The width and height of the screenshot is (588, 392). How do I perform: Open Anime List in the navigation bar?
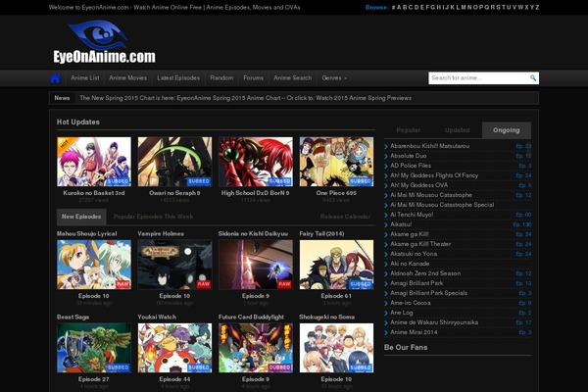(x=85, y=78)
